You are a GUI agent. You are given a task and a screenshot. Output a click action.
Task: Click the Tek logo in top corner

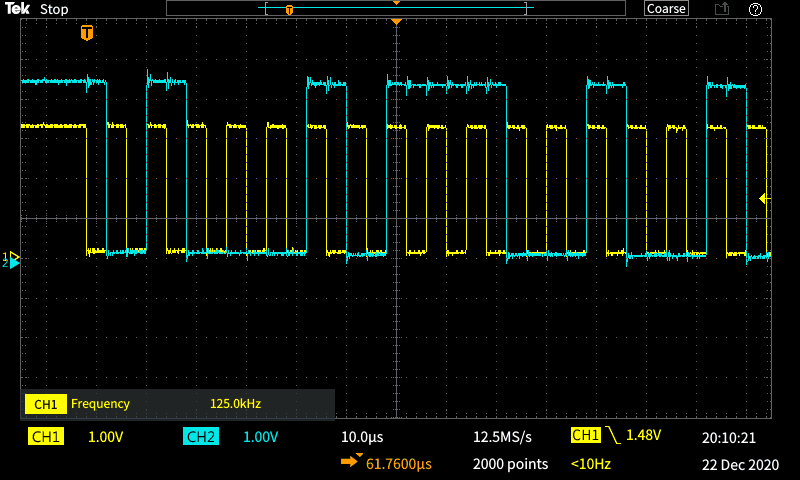pos(17,9)
